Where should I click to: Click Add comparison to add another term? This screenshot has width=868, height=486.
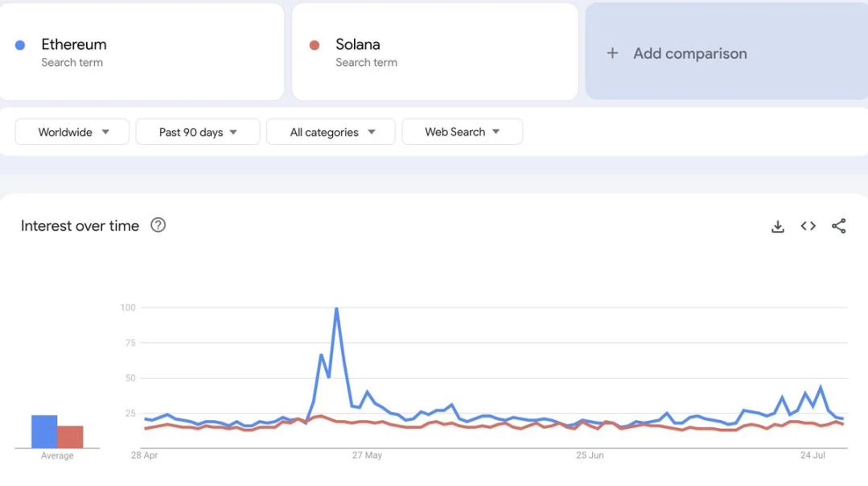click(689, 53)
